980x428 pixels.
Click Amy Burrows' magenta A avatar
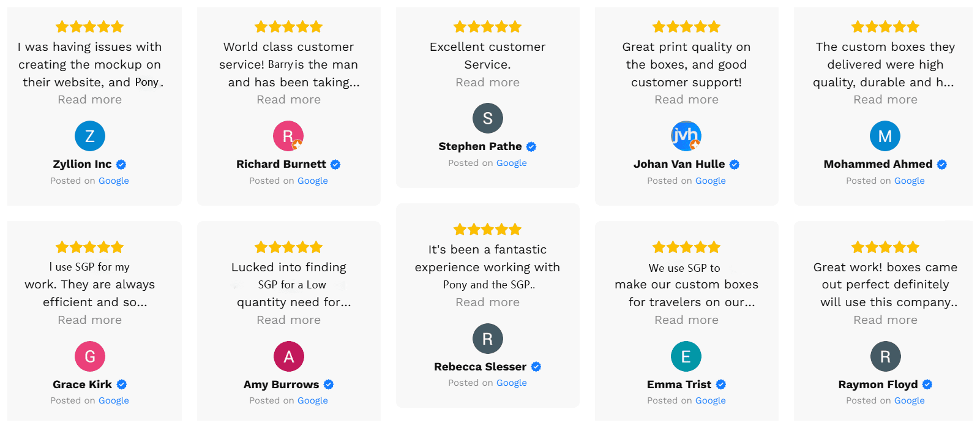pos(289,356)
